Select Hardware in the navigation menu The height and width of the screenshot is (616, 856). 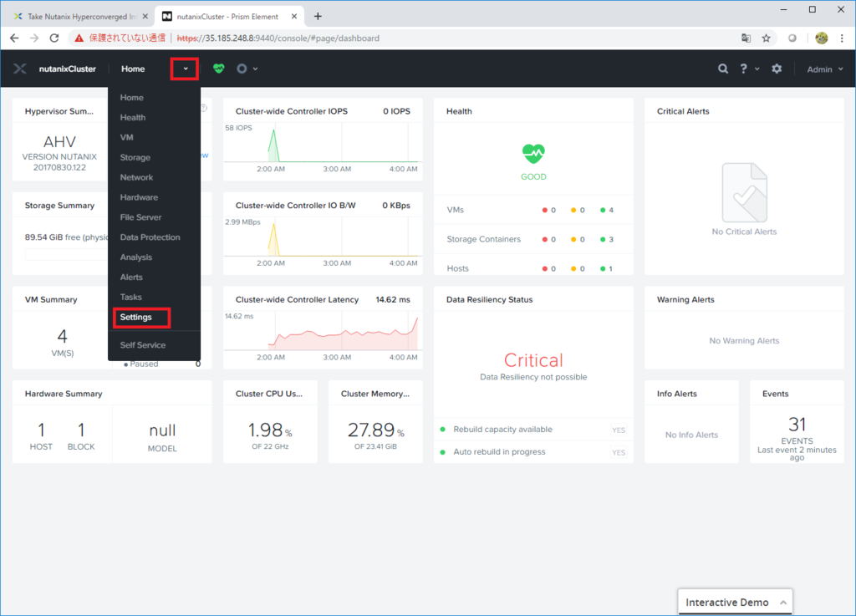(139, 197)
